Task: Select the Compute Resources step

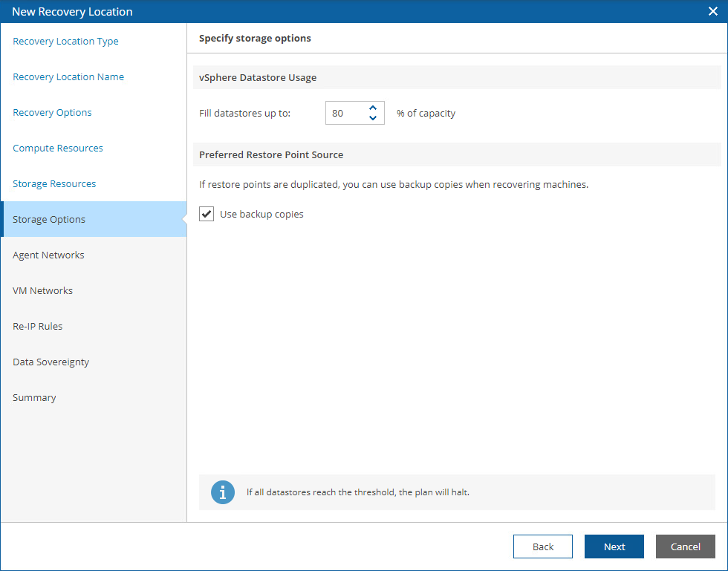Action: [58, 149]
